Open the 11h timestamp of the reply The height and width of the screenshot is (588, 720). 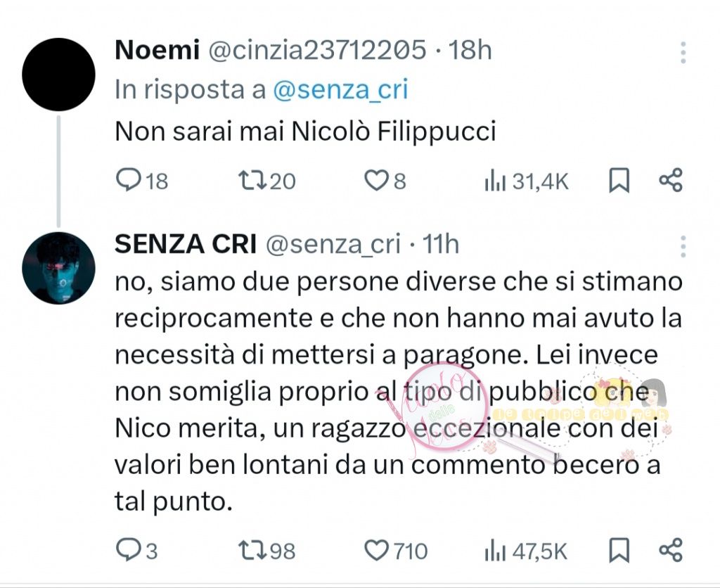(440, 243)
